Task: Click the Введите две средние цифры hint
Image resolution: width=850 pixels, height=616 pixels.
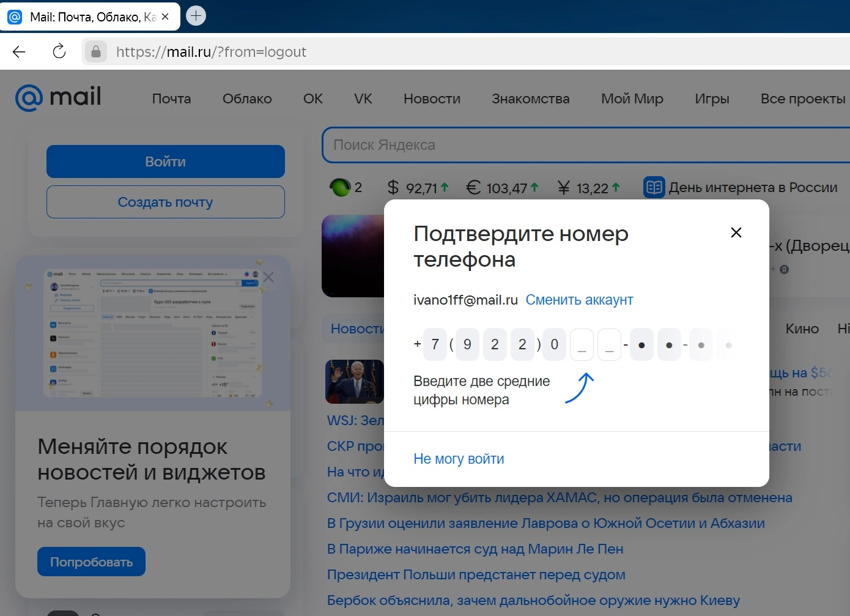Action: click(x=481, y=390)
